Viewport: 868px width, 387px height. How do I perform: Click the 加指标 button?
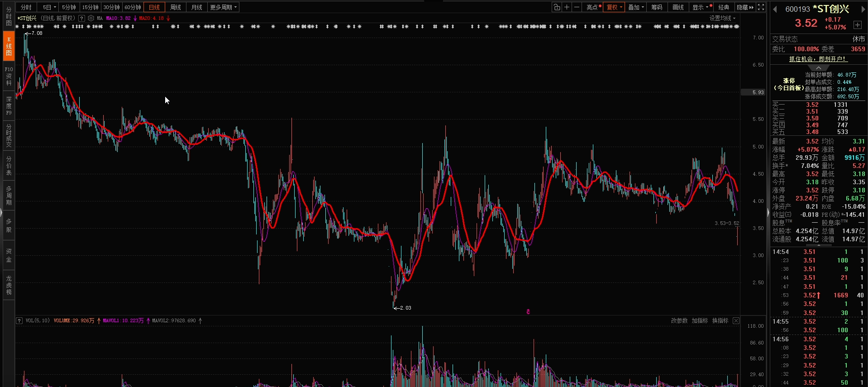[700, 320]
